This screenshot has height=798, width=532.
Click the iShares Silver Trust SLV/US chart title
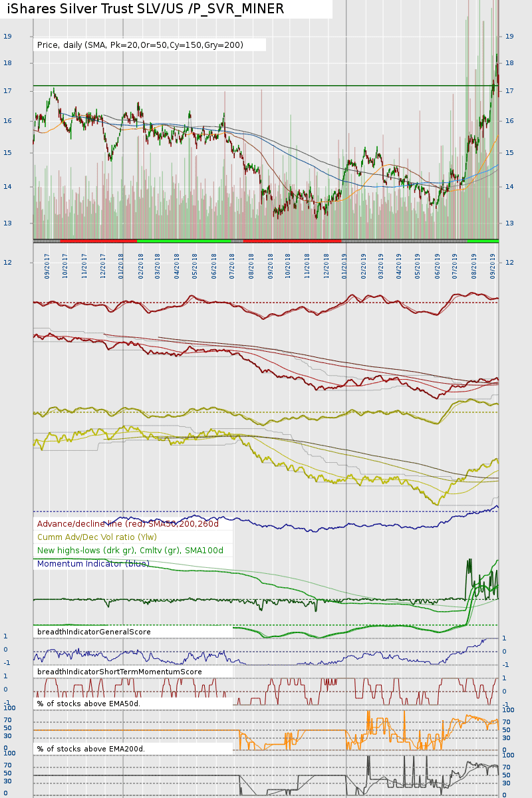(x=146, y=9)
